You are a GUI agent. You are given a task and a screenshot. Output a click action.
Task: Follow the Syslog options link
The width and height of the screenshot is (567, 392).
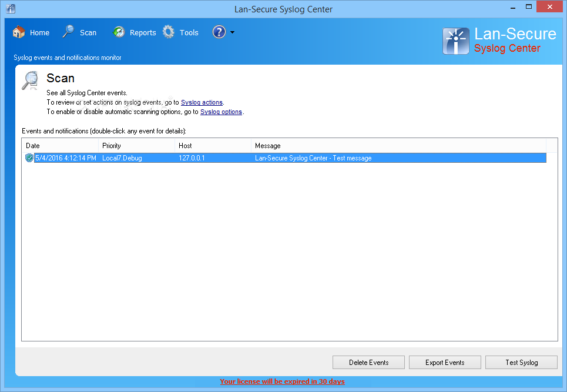tap(221, 112)
